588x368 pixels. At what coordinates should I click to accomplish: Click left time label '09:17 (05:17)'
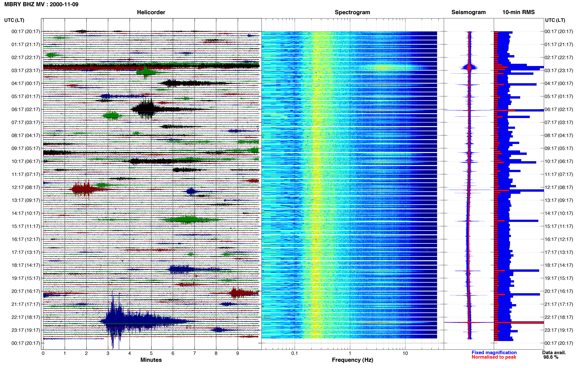click(x=26, y=148)
